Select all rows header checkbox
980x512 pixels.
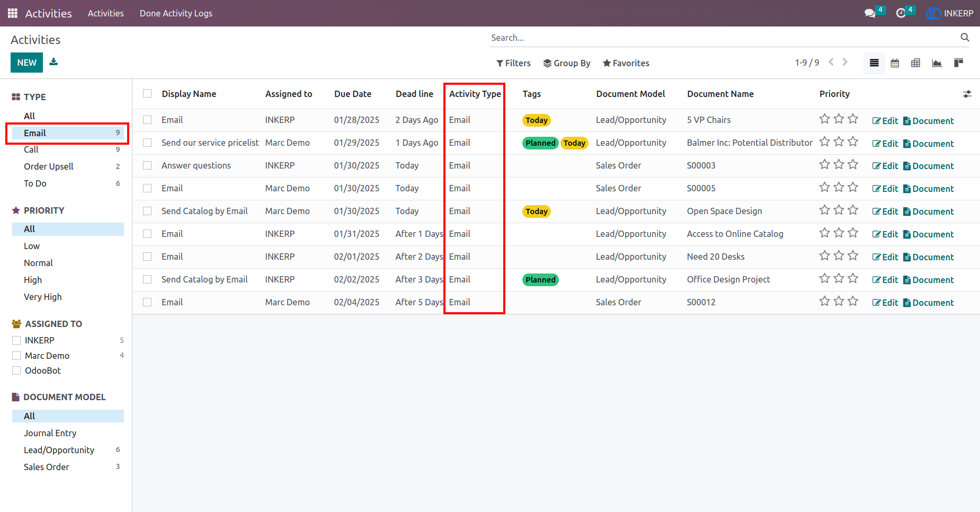[x=147, y=93]
